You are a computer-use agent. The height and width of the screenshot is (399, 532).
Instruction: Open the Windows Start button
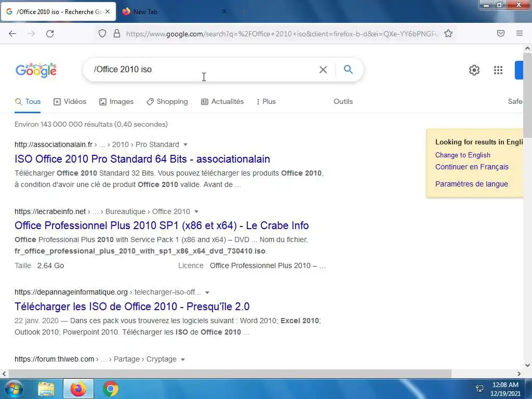click(x=13, y=389)
